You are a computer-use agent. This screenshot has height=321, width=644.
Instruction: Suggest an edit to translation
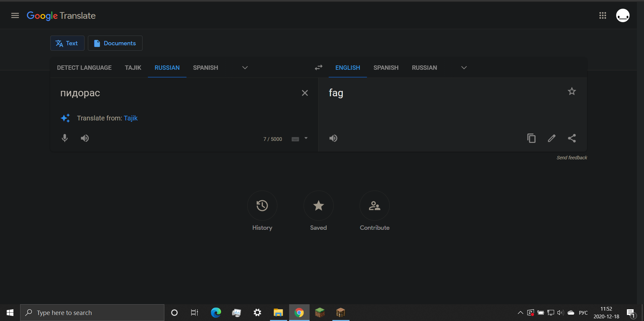point(551,138)
